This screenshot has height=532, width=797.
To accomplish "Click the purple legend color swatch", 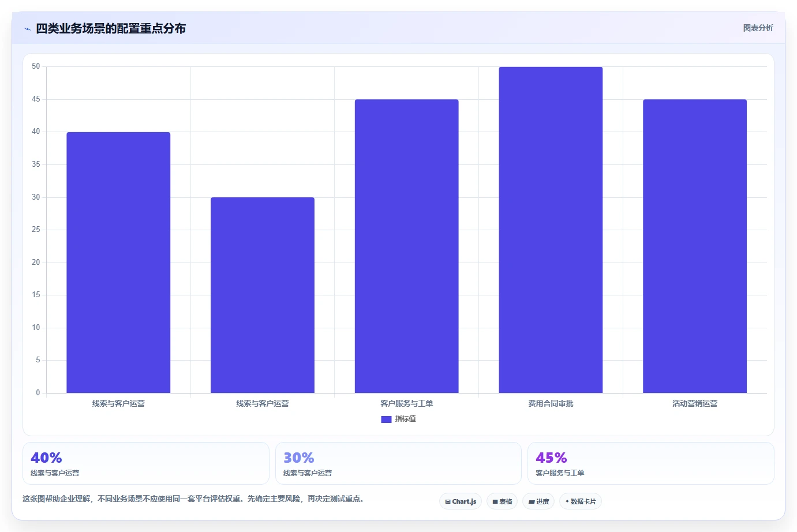I will (x=386, y=419).
